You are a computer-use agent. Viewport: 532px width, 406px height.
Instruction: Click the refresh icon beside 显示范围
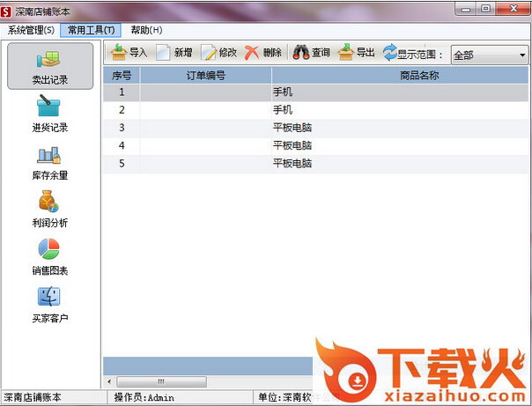point(389,53)
